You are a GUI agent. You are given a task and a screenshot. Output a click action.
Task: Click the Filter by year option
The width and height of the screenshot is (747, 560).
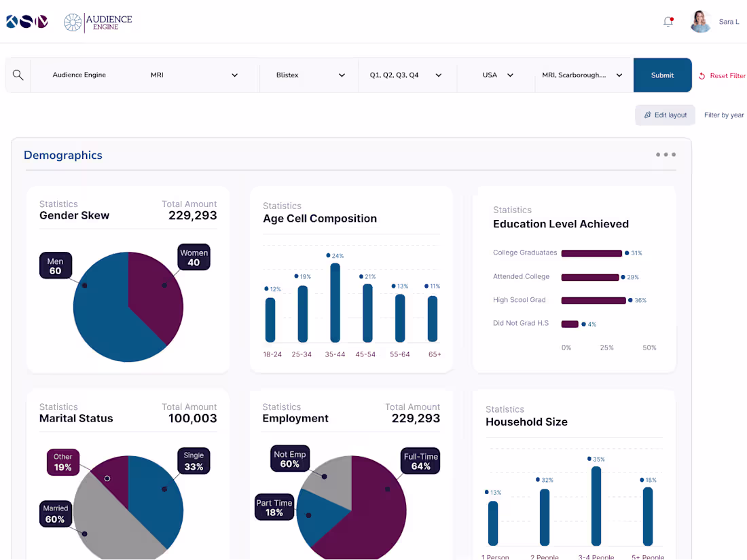point(724,115)
